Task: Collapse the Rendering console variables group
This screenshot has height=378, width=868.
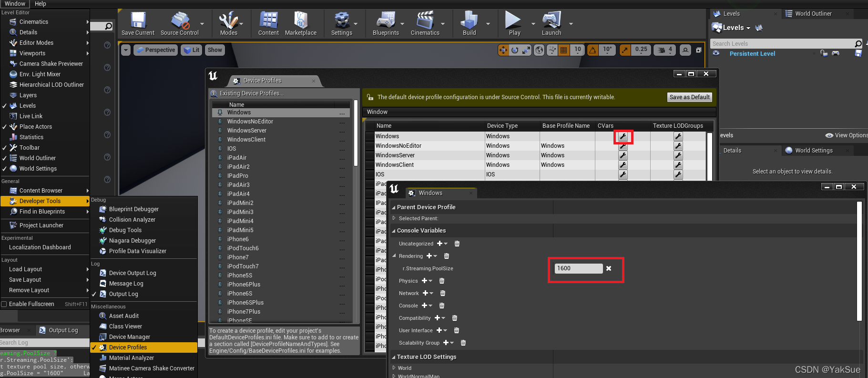Action: [394, 256]
